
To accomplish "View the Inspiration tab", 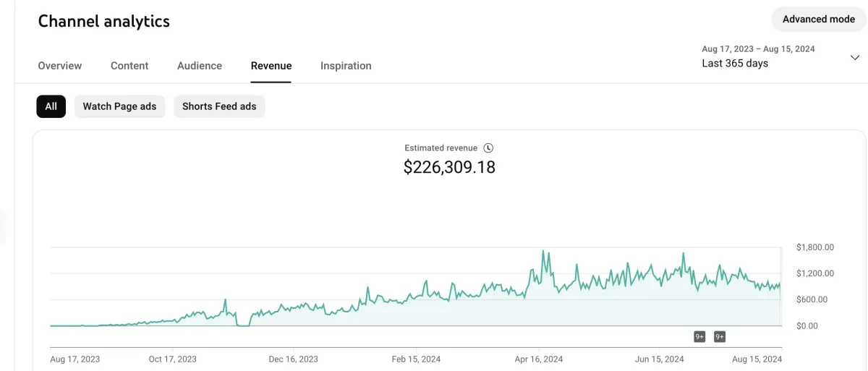I will coord(346,66).
